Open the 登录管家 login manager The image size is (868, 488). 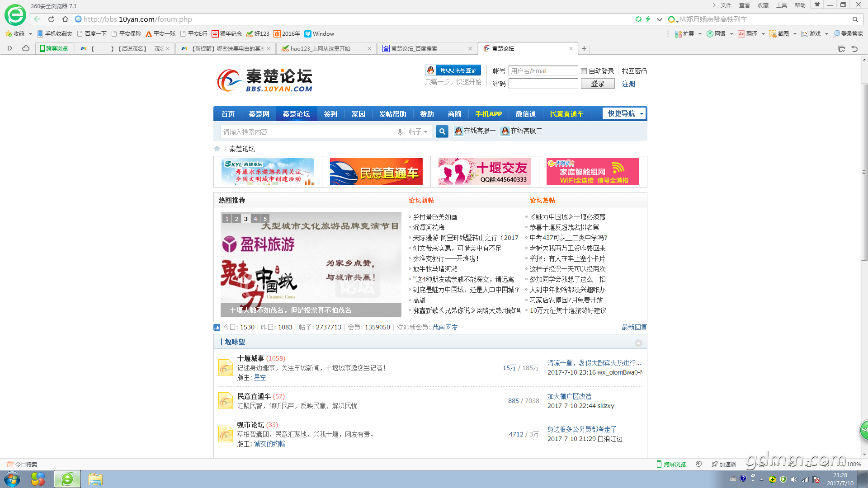pyautogui.click(x=848, y=34)
